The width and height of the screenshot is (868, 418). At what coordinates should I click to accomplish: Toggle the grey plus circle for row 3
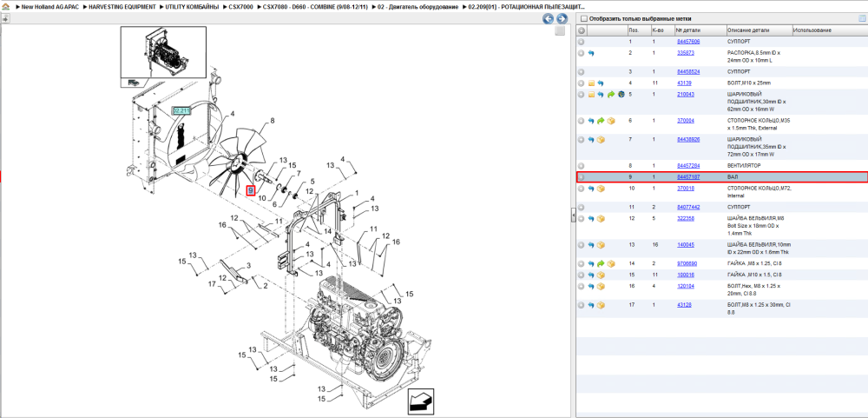(582, 72)
